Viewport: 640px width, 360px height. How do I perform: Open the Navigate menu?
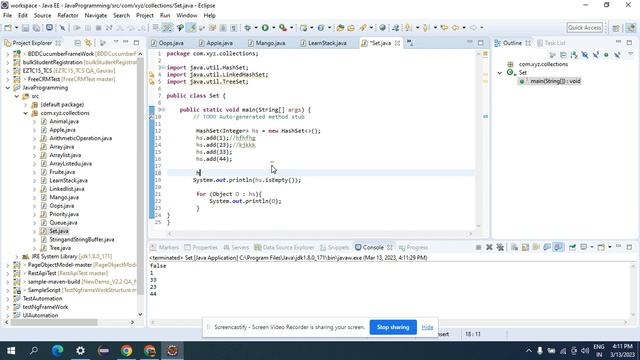tap(96, 16)
